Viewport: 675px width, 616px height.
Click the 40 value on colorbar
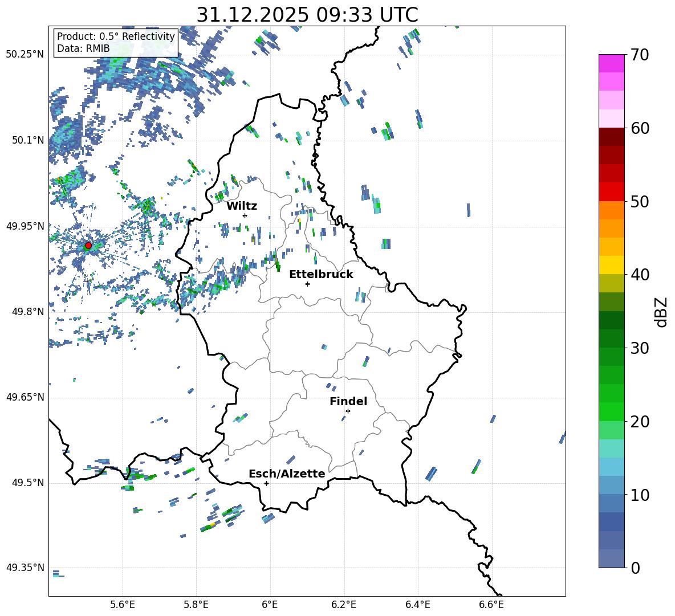[640, 275]
